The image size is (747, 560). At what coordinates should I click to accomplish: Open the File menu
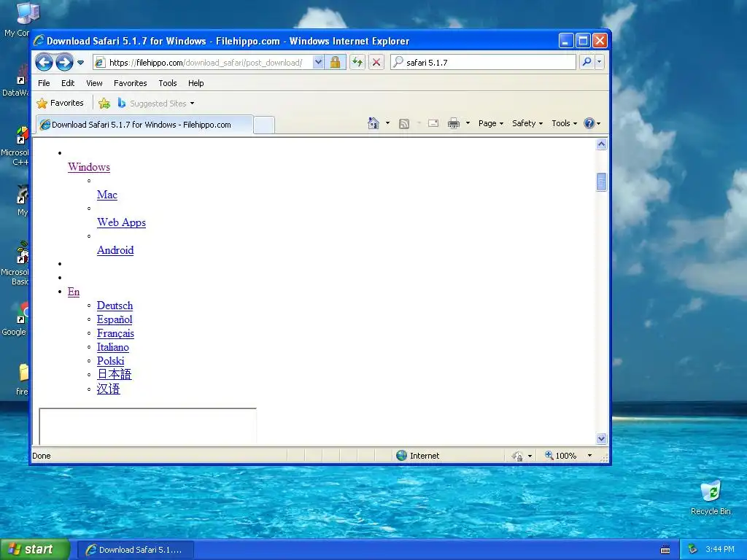point(44,83)
